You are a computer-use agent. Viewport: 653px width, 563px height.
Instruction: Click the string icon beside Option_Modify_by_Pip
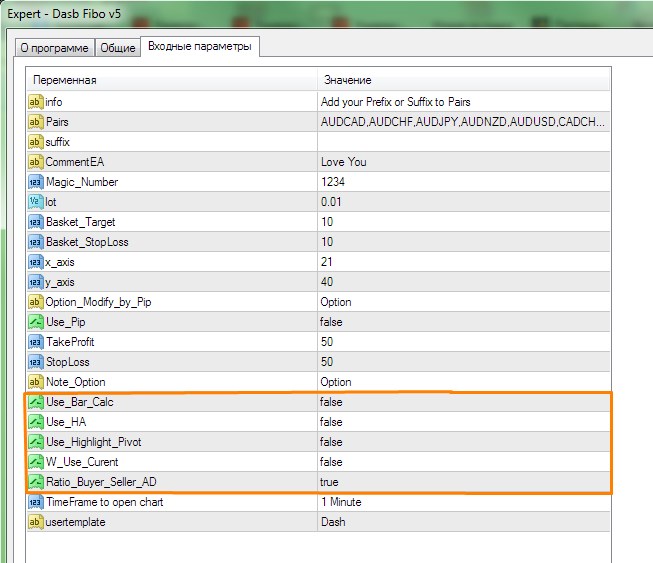(36, 301)
